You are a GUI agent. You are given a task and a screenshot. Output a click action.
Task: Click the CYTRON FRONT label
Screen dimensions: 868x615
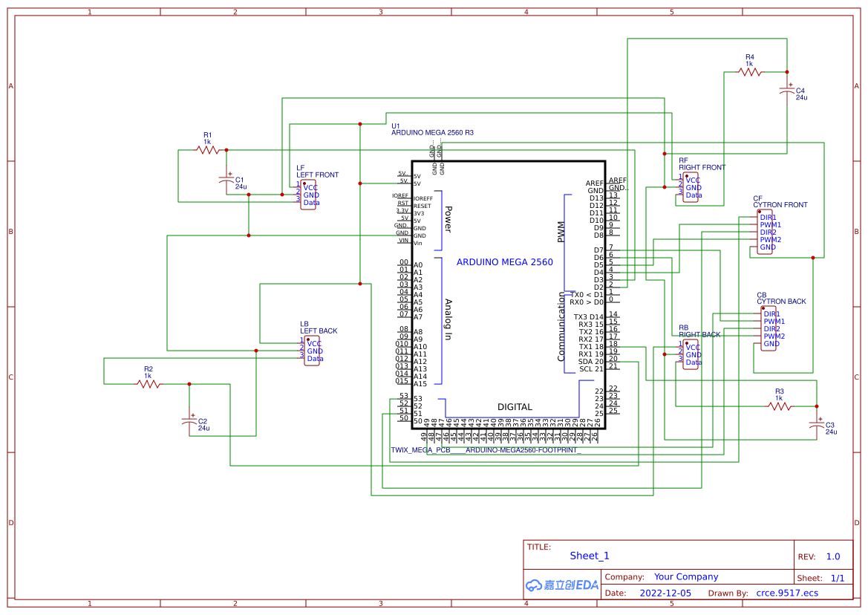780,205
